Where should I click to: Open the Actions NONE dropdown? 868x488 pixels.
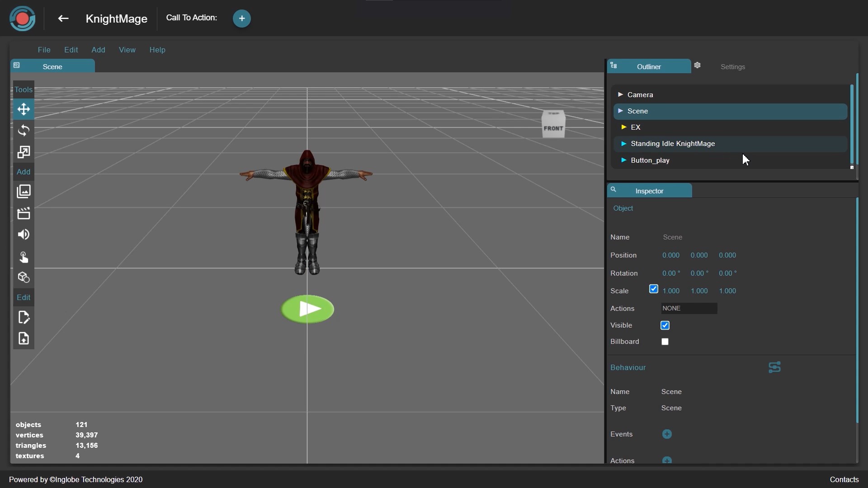(689, 309)
